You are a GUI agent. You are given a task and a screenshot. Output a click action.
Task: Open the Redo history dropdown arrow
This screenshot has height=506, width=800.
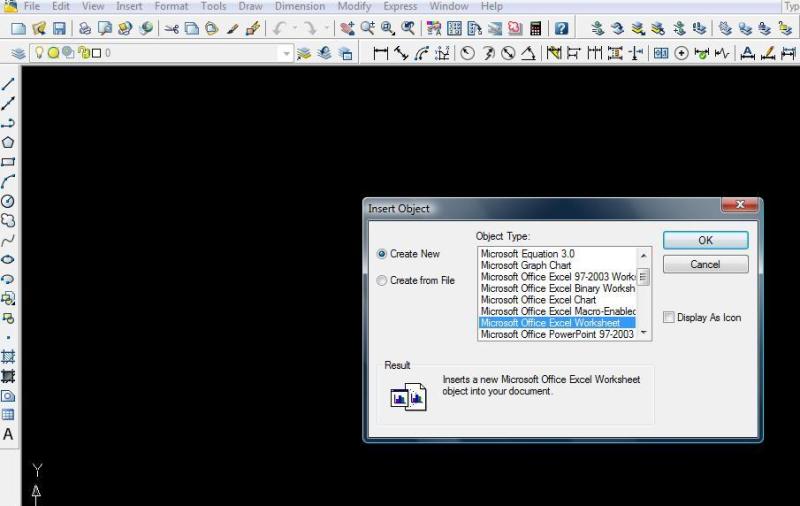pos(326,29)
